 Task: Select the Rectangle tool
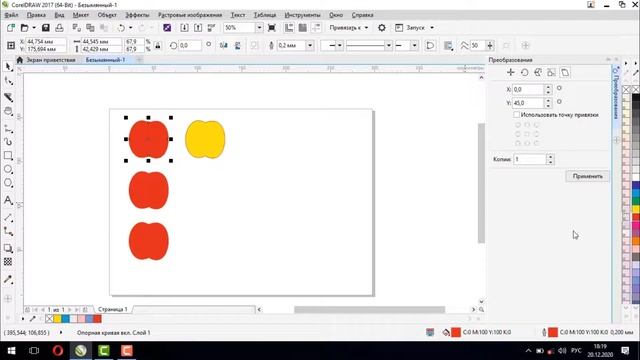click(x=8, y=156)
